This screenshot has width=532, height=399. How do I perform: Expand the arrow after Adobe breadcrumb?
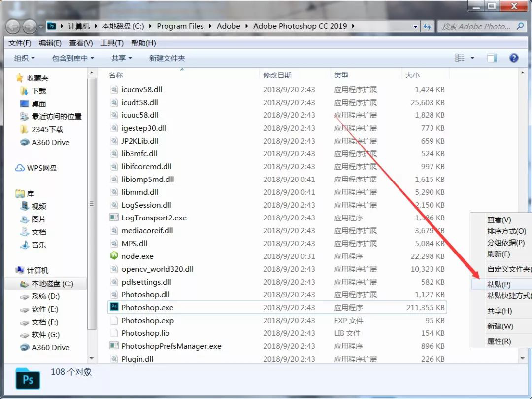[x=246, y=26]
